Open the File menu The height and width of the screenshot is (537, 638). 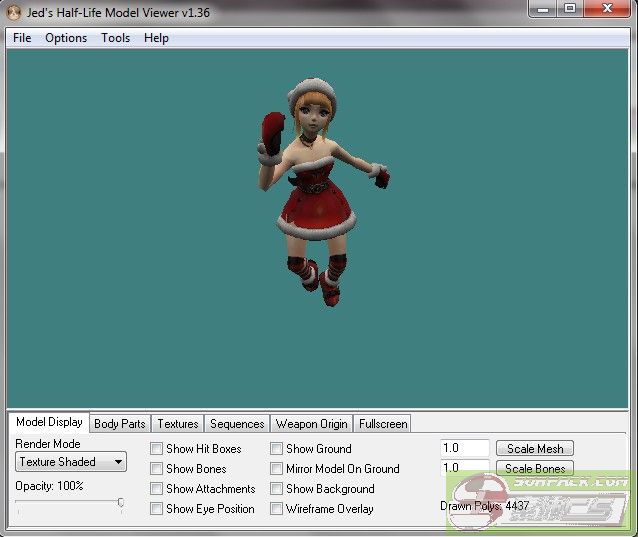(x=22, y=38)
